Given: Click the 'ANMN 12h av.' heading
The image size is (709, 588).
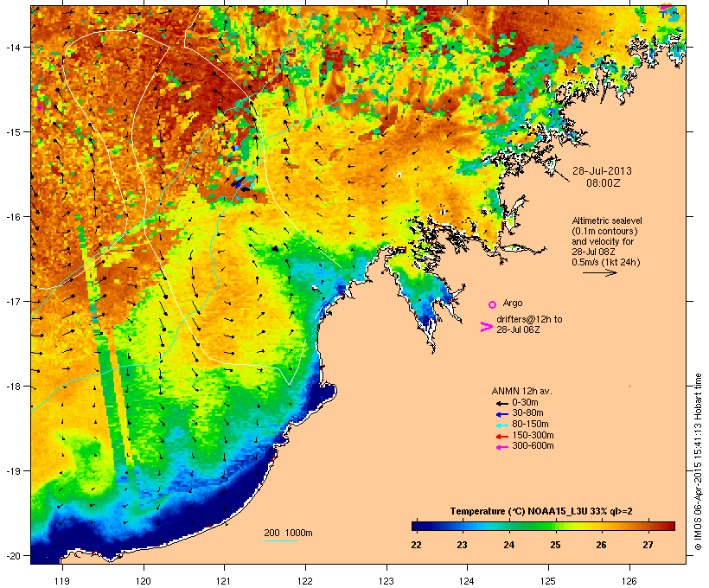Looking at the screenshot, I should 521,391.
